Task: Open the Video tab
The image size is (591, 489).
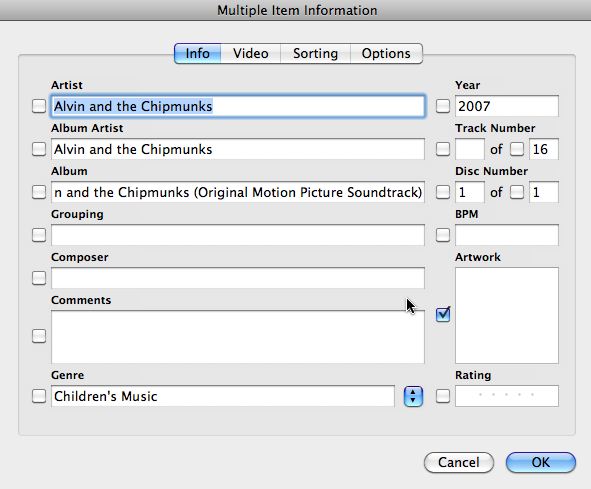Action: pos(251,54)
